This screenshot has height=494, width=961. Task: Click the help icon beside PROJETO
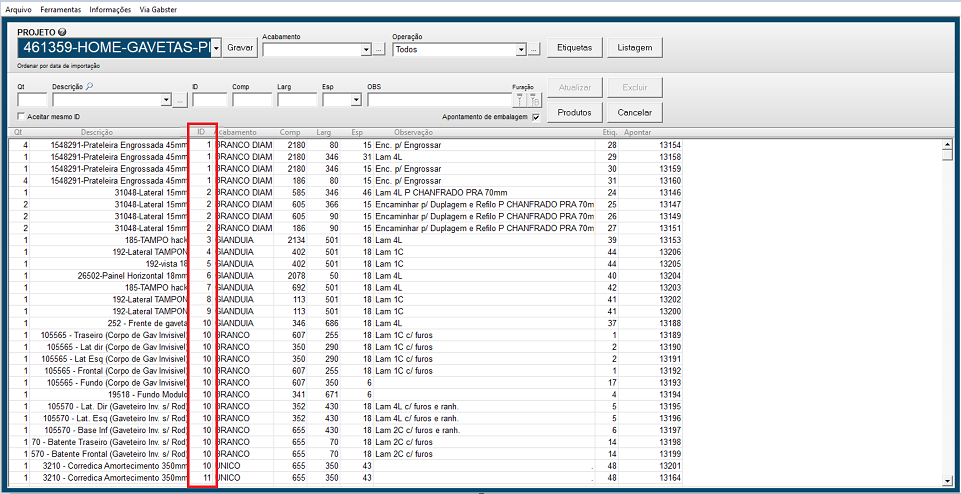coord(62,32)
